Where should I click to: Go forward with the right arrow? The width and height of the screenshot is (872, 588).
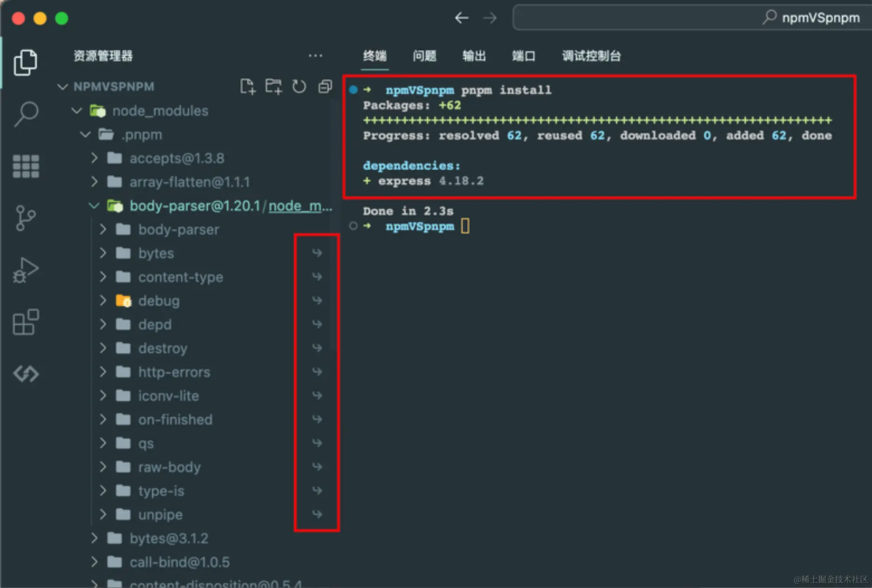pyautogui.click(x=490, y=18)
